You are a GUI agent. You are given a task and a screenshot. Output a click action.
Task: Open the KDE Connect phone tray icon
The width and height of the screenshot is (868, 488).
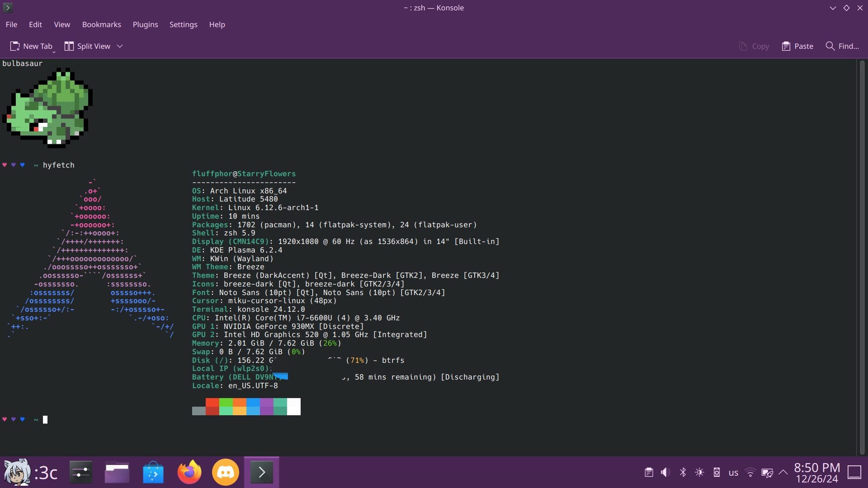tap(717, 473)
